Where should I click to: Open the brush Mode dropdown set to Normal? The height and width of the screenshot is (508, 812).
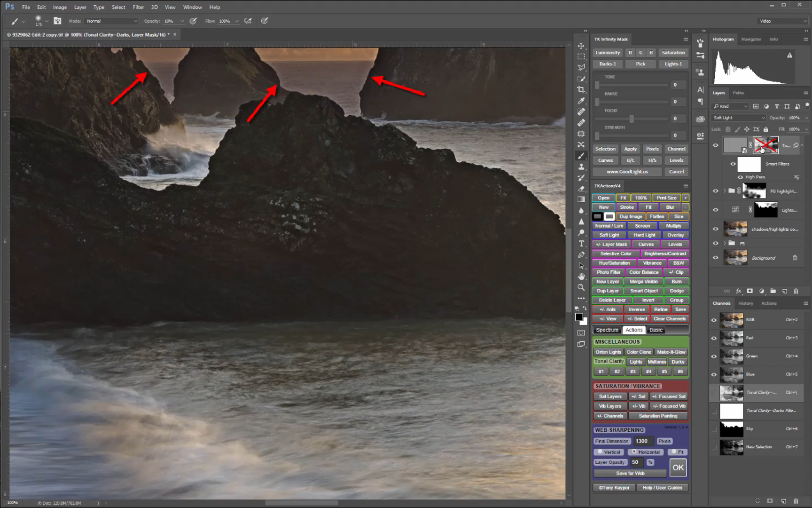tap(111, 21)
